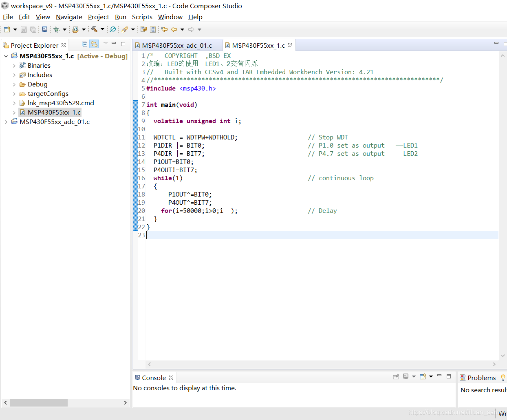Collapse the MSP430F55xx_1.c project node
Screen dimensions: 507x420
[6, 56]
